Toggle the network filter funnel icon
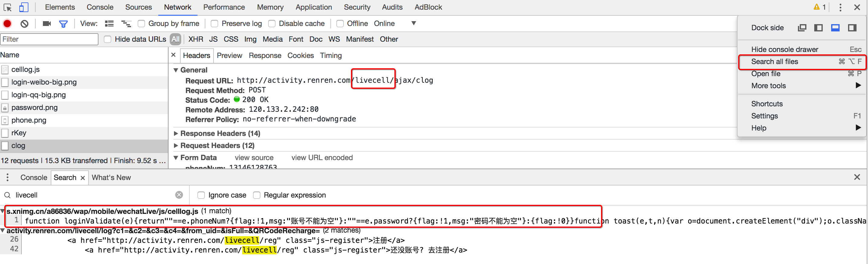This screenshot has height=264, width=868. click(63, 24)
